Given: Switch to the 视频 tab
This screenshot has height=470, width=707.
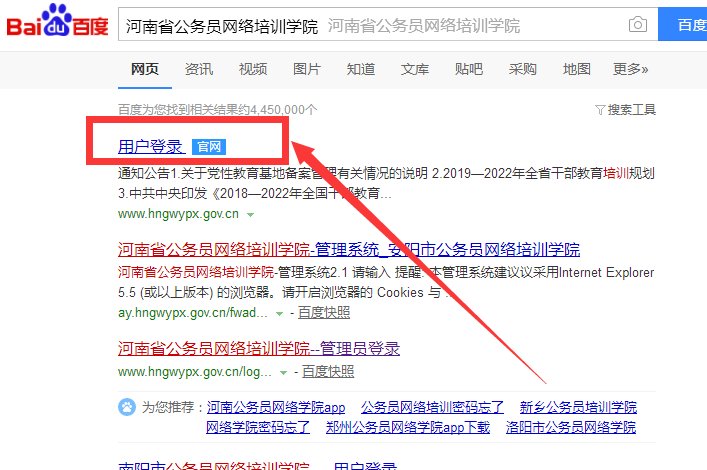Looking at the screenshot, I should click(253, 69).
